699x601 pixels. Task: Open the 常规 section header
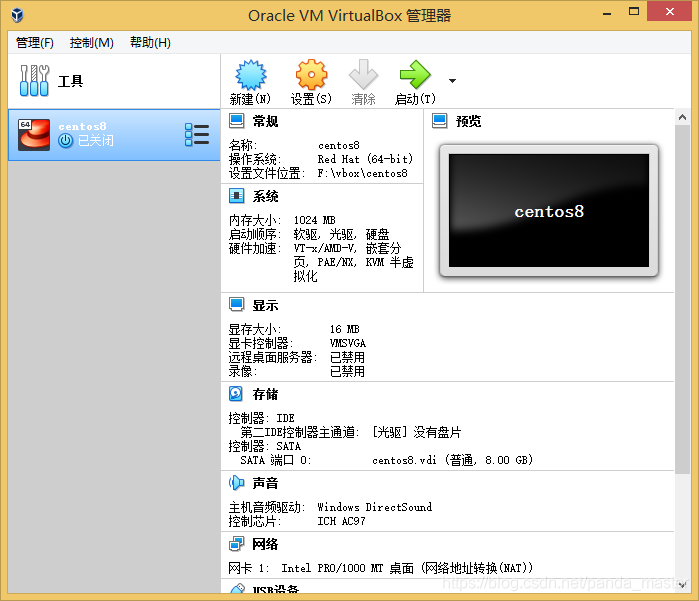[265, 121]
